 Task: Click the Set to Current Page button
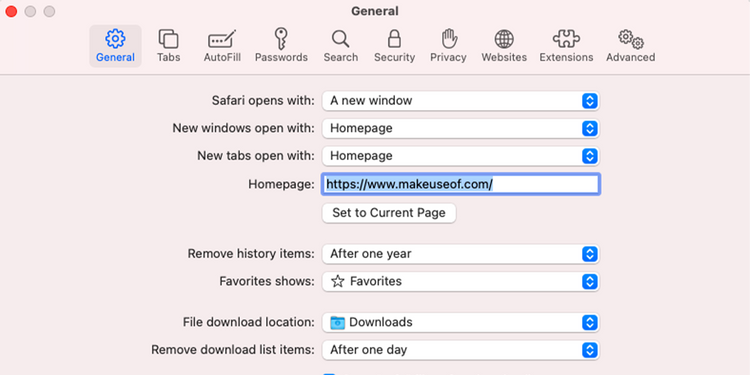(389, 213)
